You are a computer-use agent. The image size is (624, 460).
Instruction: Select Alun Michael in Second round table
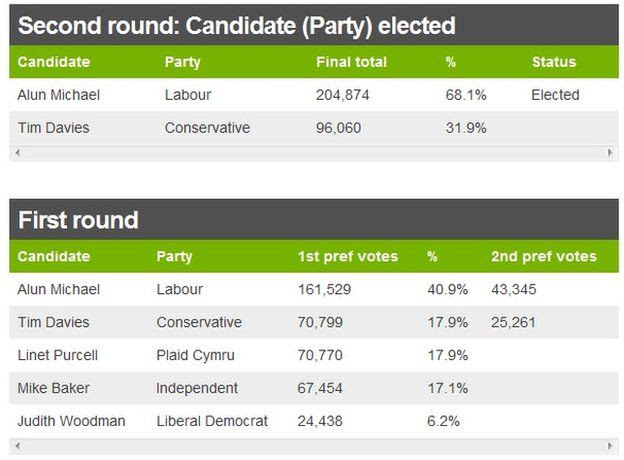59,95
